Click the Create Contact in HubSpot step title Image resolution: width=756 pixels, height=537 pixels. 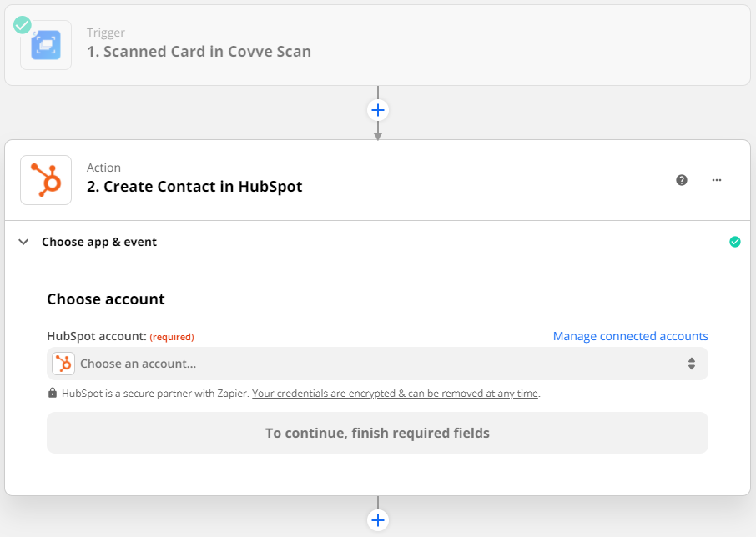coord(194,187)
